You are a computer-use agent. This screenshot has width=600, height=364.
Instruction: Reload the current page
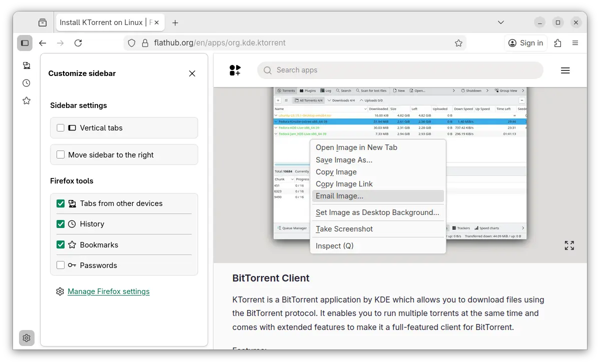coord(78,43)
